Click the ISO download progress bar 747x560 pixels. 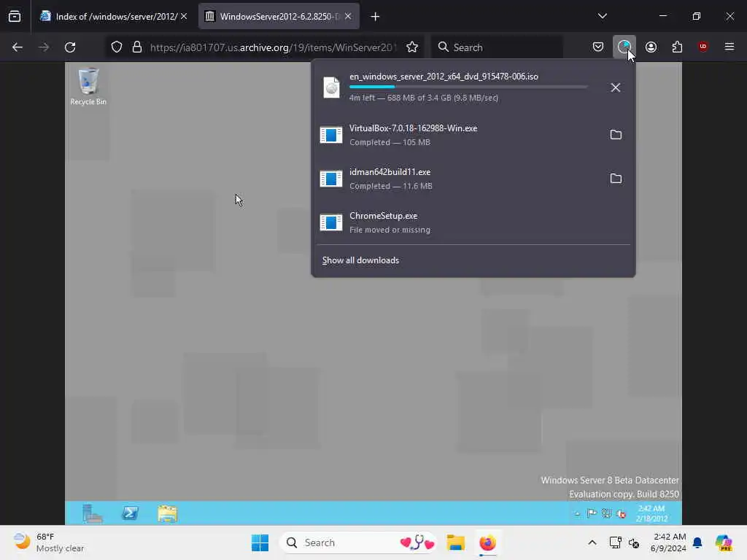(x=468, y=87)
